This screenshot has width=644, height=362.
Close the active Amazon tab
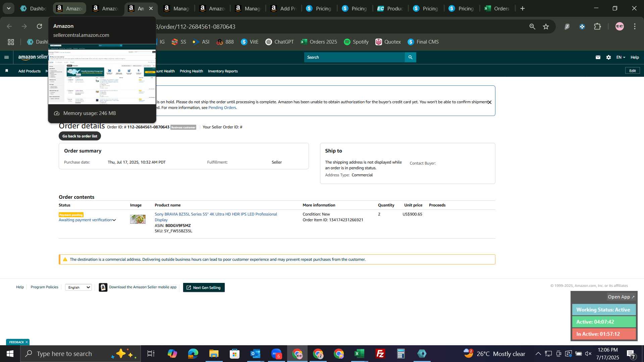(x=151, y=8)
